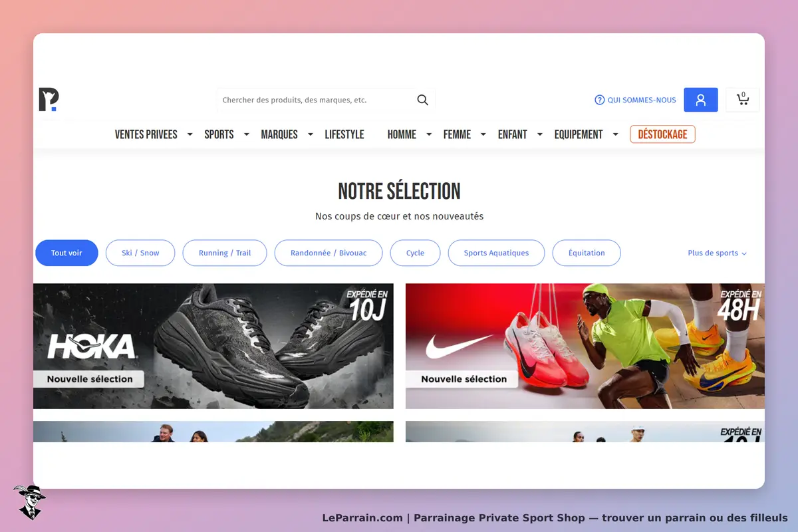Click the search magnifier icon

(422, 100)
